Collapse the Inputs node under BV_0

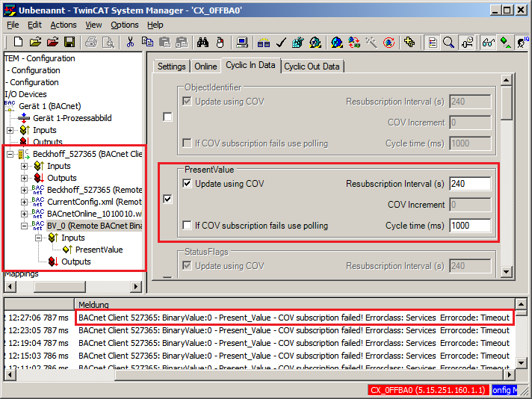coord(39,238)
